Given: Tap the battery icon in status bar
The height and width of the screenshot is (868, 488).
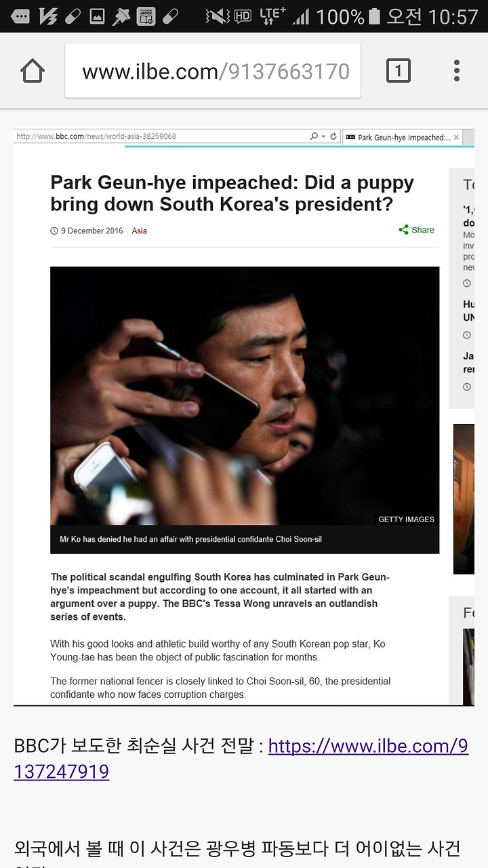Looking at the screenshot, I should point(375,16).
